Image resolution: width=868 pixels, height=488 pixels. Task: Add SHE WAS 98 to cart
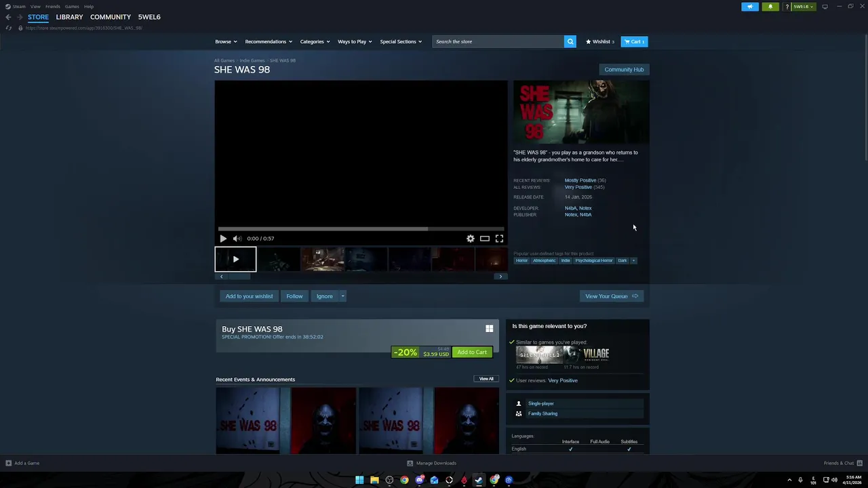(x=472, y=352)
